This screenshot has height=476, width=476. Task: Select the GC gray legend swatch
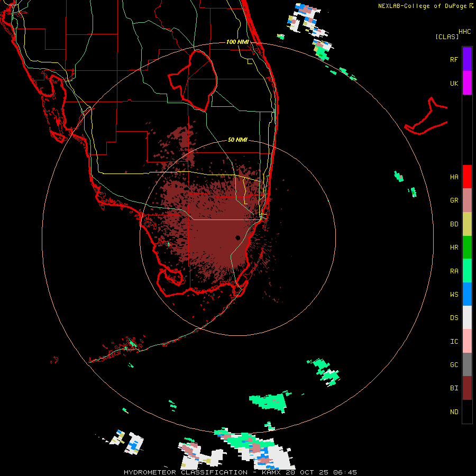click(x=467, y=364)
